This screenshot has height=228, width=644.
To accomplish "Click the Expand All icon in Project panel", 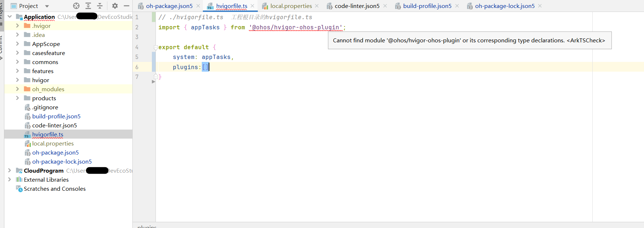I will 88,6.
